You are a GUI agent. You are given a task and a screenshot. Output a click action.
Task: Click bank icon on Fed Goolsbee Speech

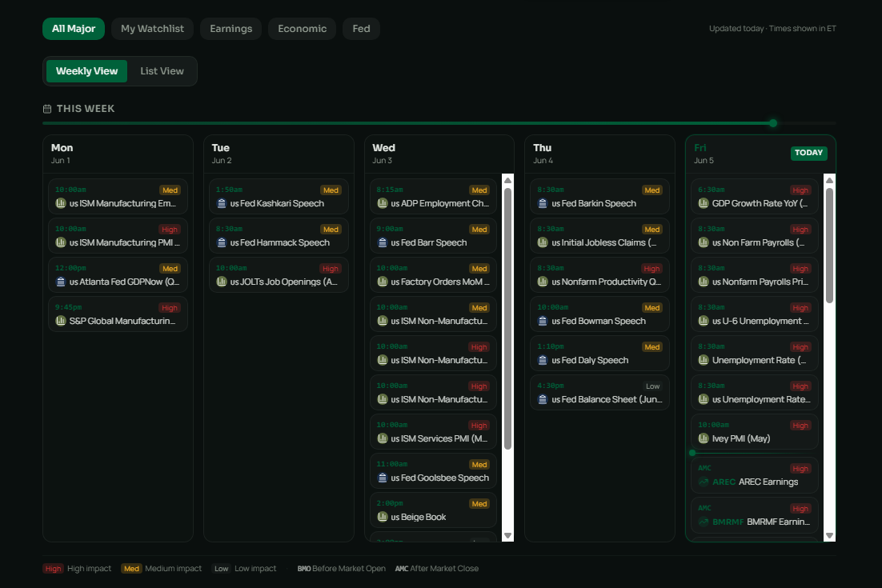pyautogui.click(x=383, y=478)
